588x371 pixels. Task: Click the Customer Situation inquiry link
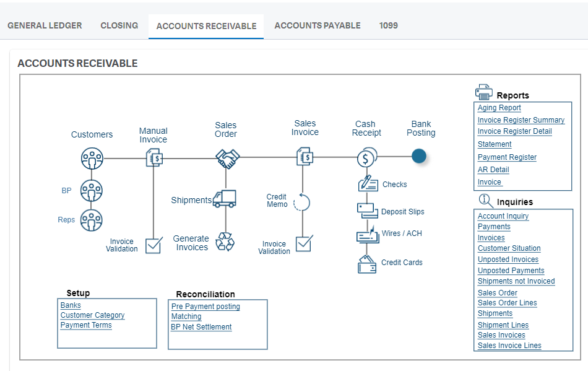click(x=509, y=248)
